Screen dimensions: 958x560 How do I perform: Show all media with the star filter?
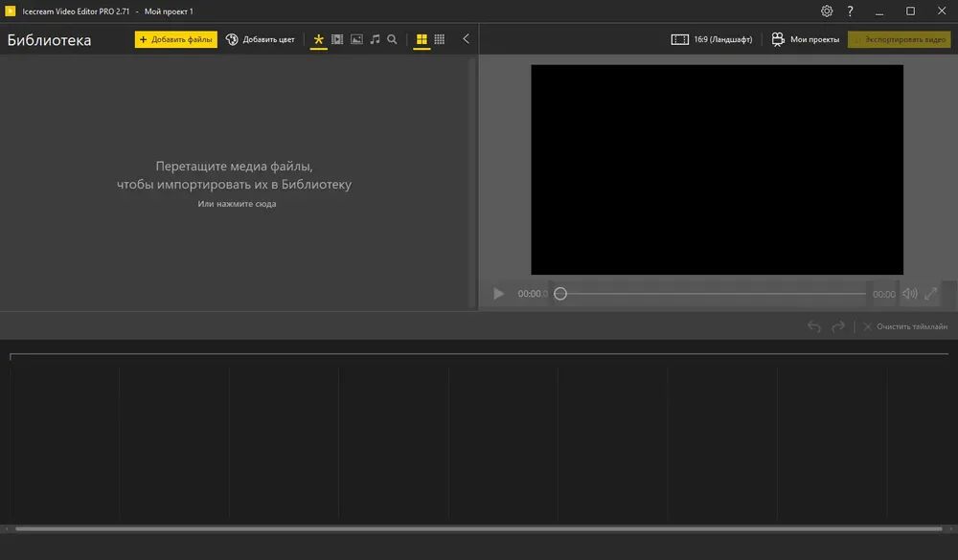tap(318, 39)
